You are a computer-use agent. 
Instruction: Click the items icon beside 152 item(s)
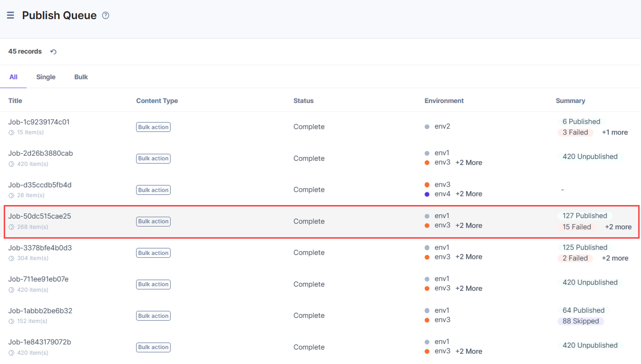point(11,321)
